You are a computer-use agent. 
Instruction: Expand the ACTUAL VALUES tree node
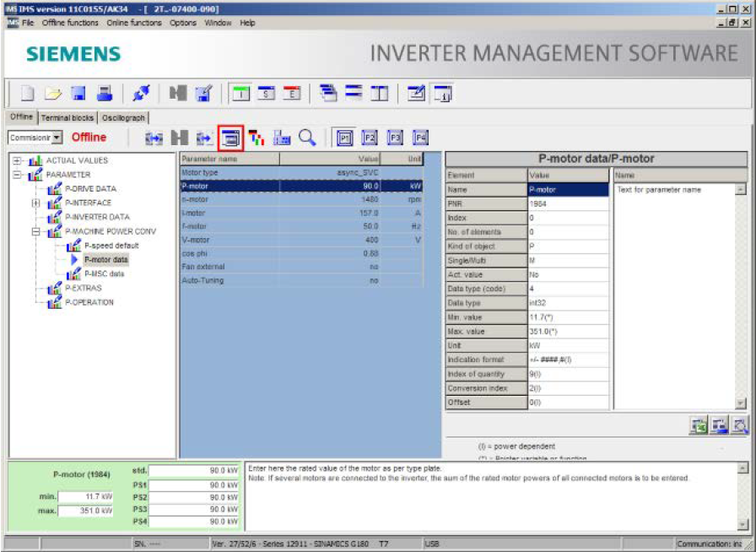tap(18, 160)
